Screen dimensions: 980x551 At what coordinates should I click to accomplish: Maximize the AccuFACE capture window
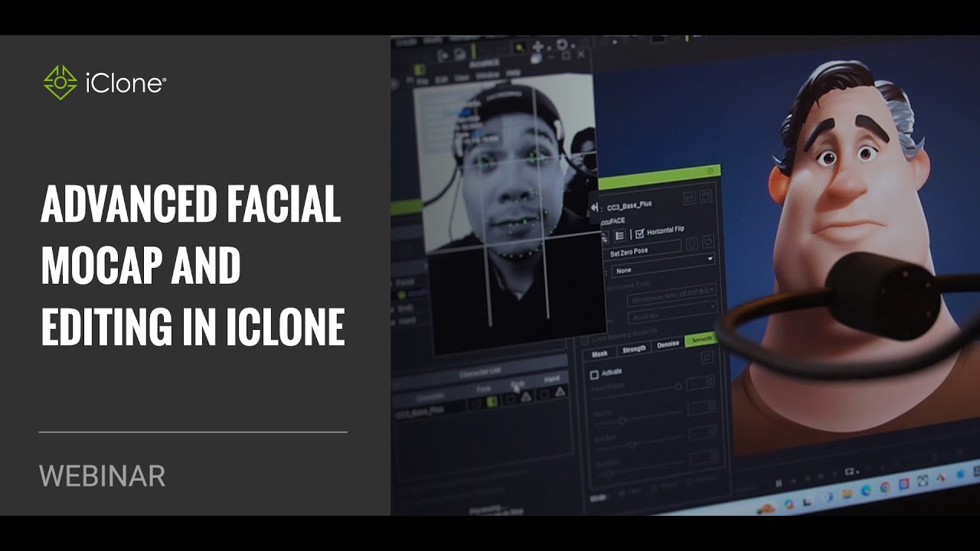(x=566, y=56)
